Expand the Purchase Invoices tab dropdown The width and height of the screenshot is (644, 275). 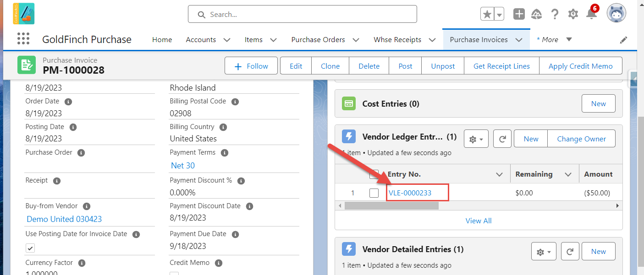coord(519,40)
